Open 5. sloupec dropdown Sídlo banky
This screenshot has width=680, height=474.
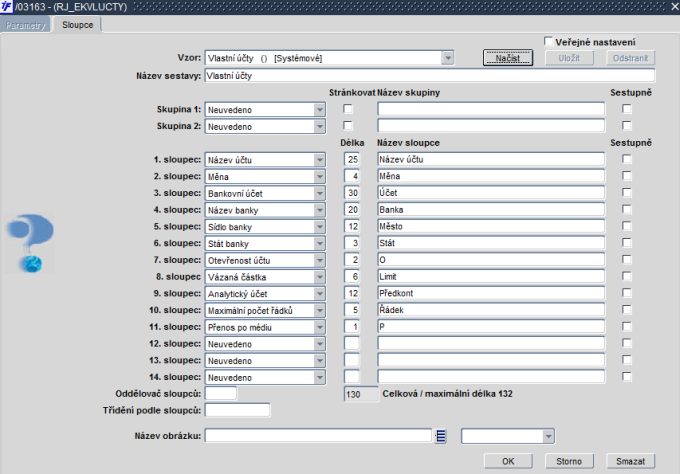320,227
